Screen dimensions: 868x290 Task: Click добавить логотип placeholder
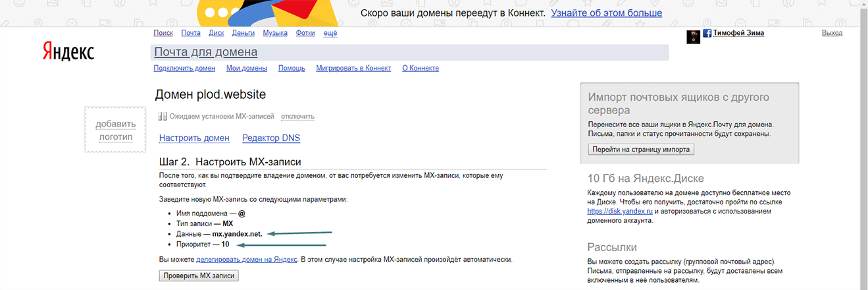pos(115,129)
